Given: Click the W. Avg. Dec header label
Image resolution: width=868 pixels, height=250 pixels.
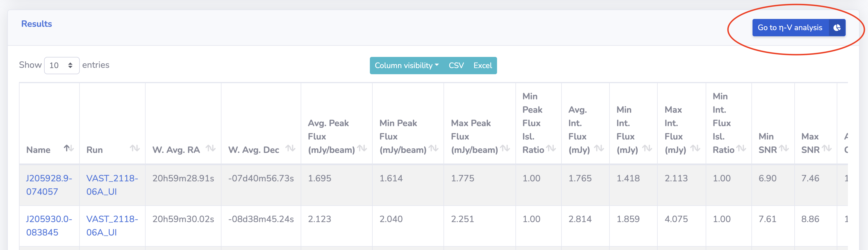Looking at the screenshot, I should click(253, 150).
